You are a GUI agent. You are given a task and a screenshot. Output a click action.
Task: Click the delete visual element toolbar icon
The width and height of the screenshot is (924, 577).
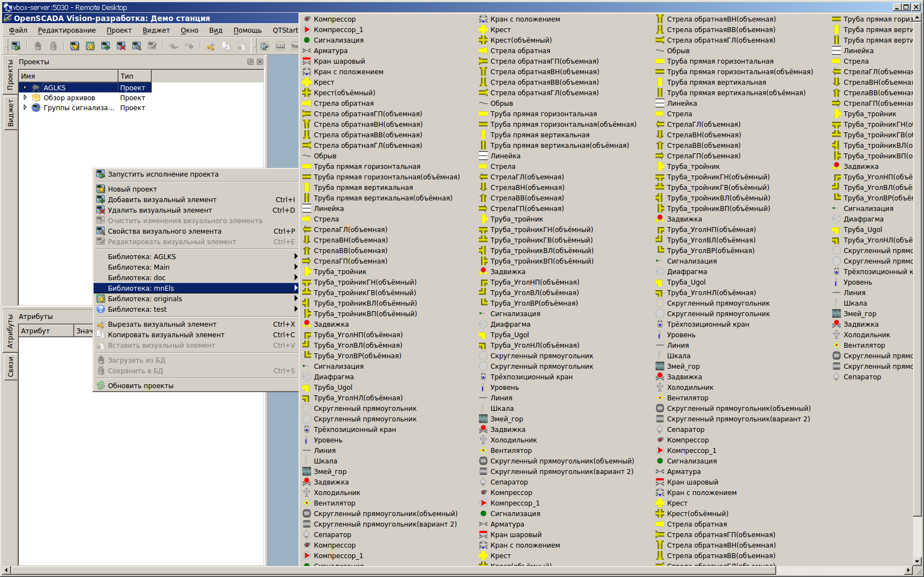(x=121, y=46)
